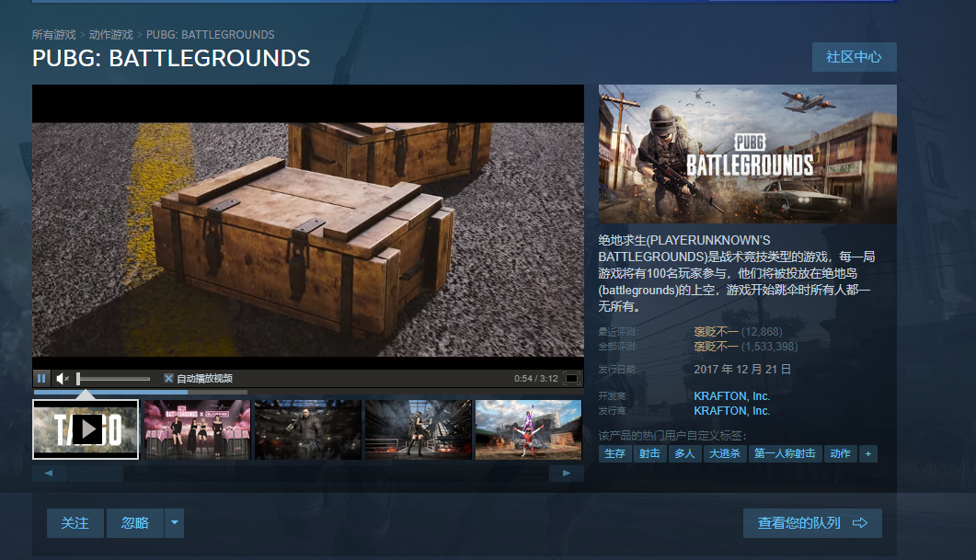Ignore the game with 忽略

[135, 523]
